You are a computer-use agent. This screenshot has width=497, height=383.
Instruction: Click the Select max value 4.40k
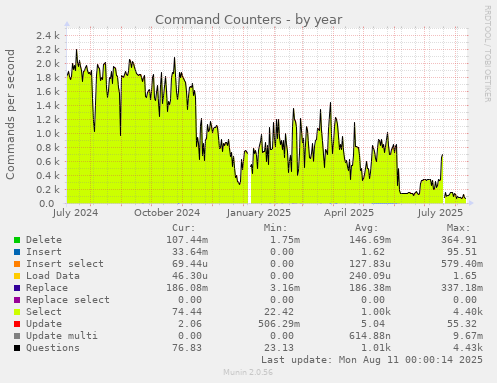[468, 312]
